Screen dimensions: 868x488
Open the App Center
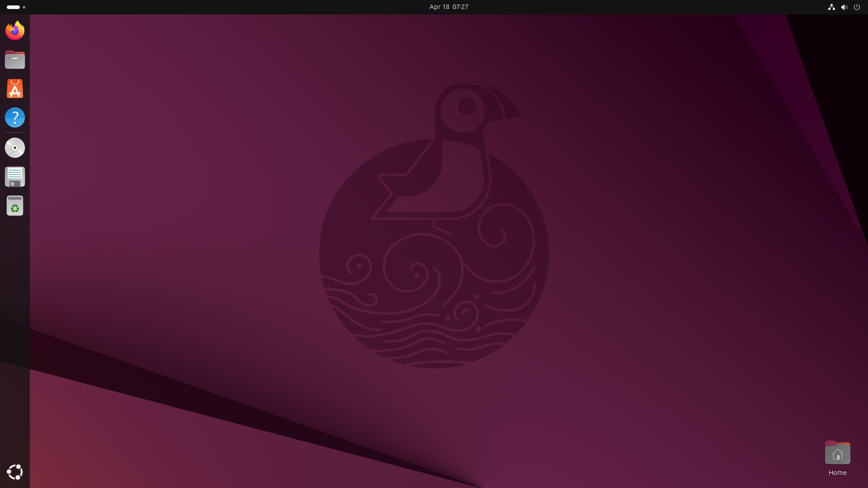(x=15, y=89)
